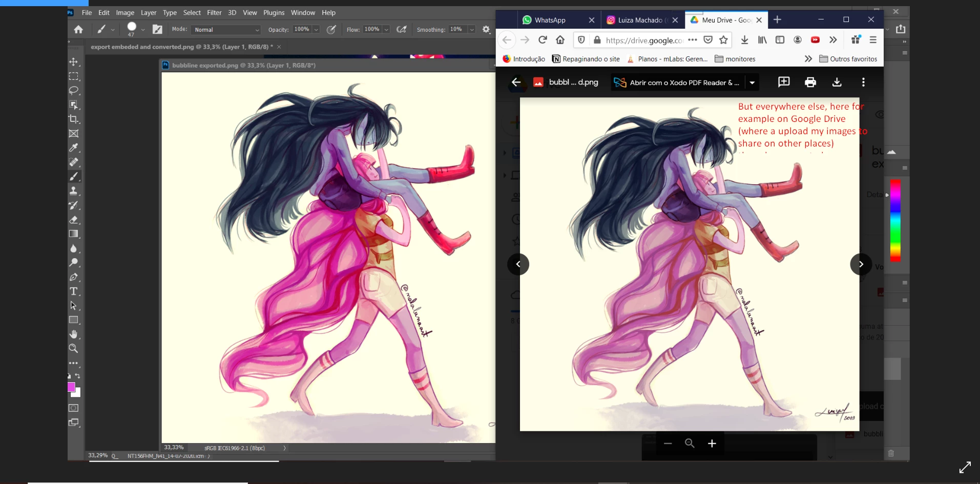The height and width of the screenshot is (484, 980).
Task: Expand the 'Abrir com' apps dropdown arrow
Action: [752, 82]
